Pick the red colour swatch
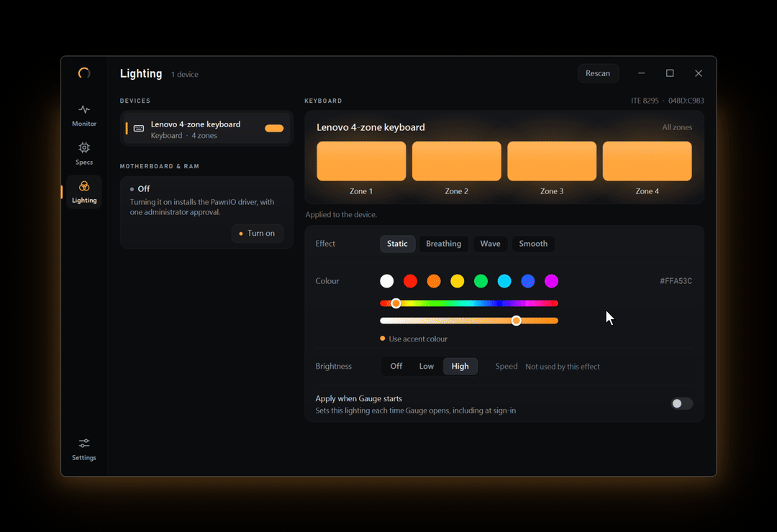This screenshot has height=532, width=777. (410, 281)
